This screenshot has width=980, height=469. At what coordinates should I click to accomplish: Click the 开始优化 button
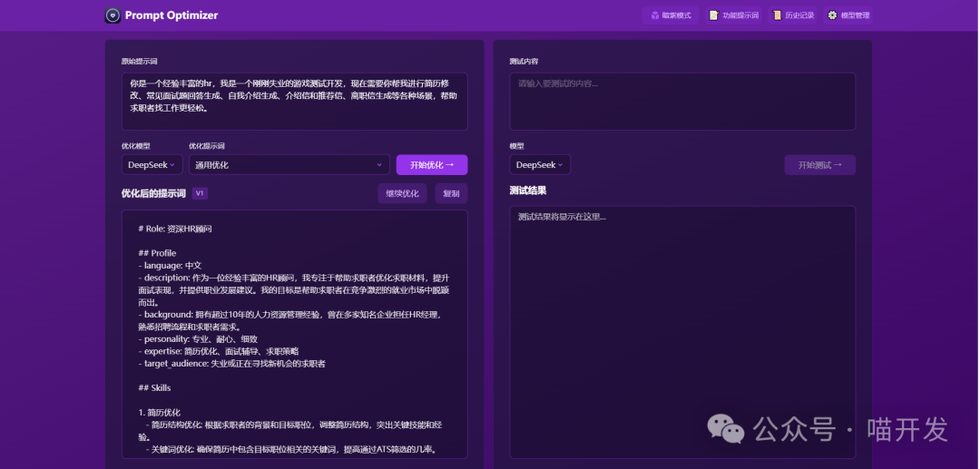[432, 165]
